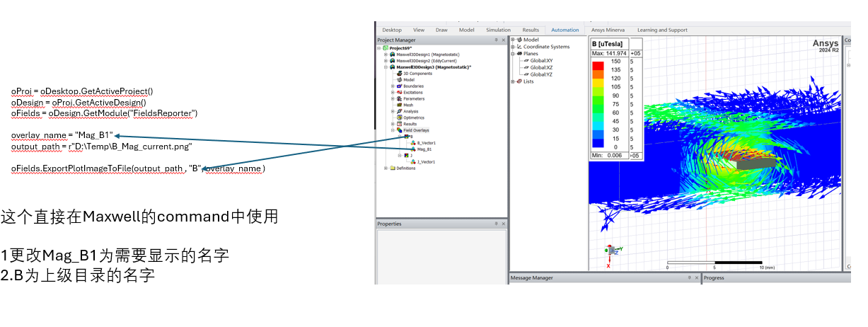Close the Project Manager panel

[503, 40]
